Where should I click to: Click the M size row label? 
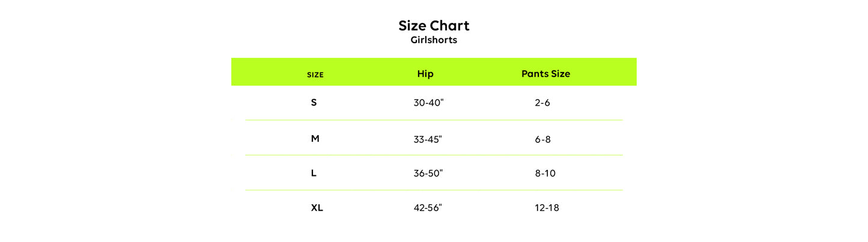pos(315,139)
